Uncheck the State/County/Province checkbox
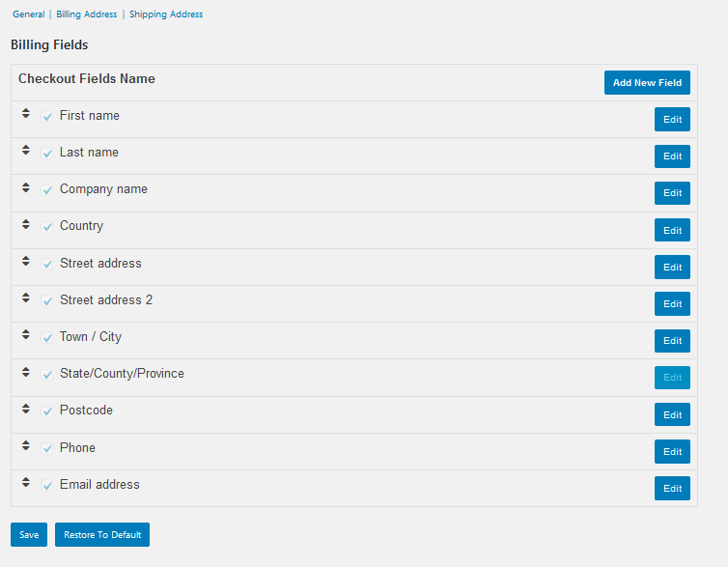The width and height of the screenshot is (728, 567). (x=47, y=375)
